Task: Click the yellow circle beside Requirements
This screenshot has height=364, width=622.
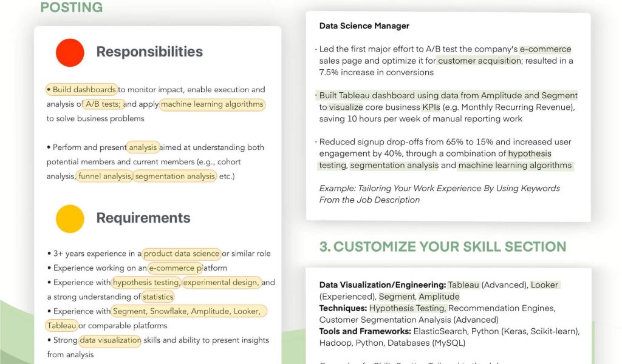Action: (x=70, y=218)
